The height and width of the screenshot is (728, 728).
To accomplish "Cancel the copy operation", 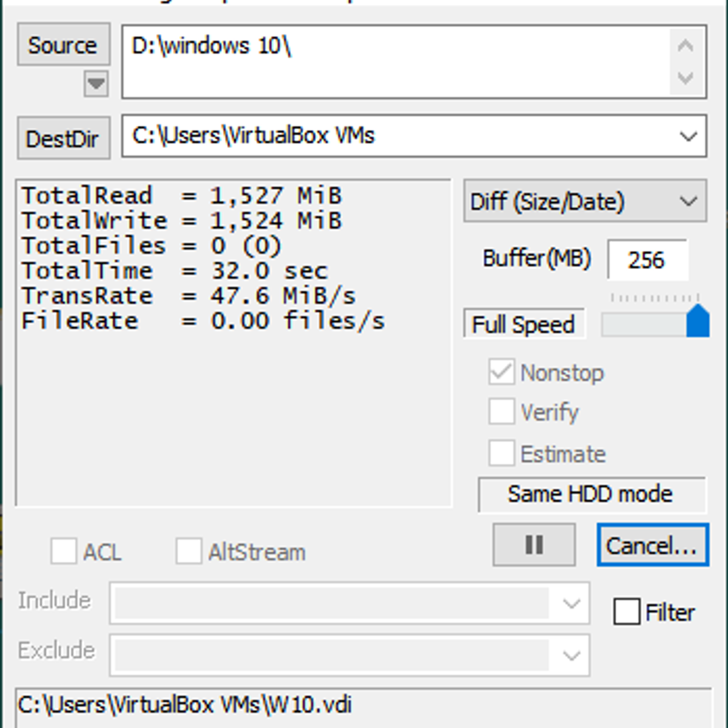I will (652, 545).
